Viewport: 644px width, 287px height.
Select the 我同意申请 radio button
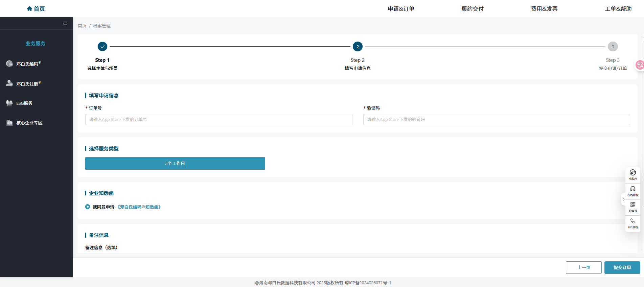tap(88, 207)
